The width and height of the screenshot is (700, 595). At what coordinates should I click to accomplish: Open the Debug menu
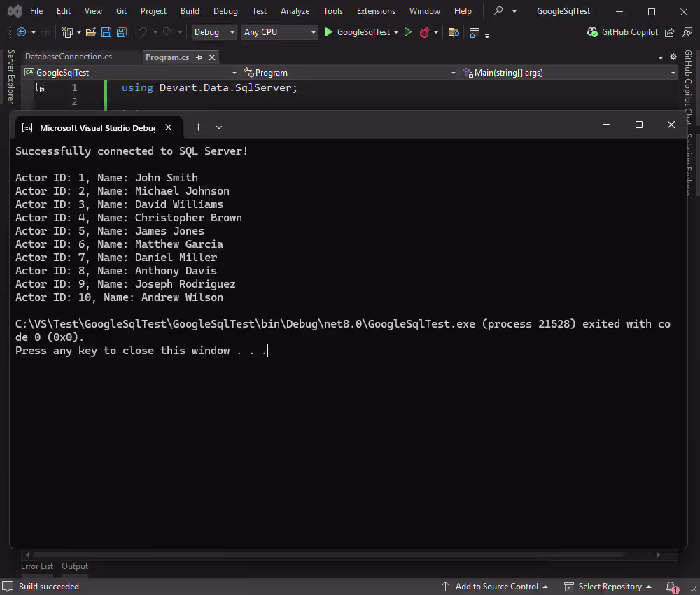[x=225, y=10]
